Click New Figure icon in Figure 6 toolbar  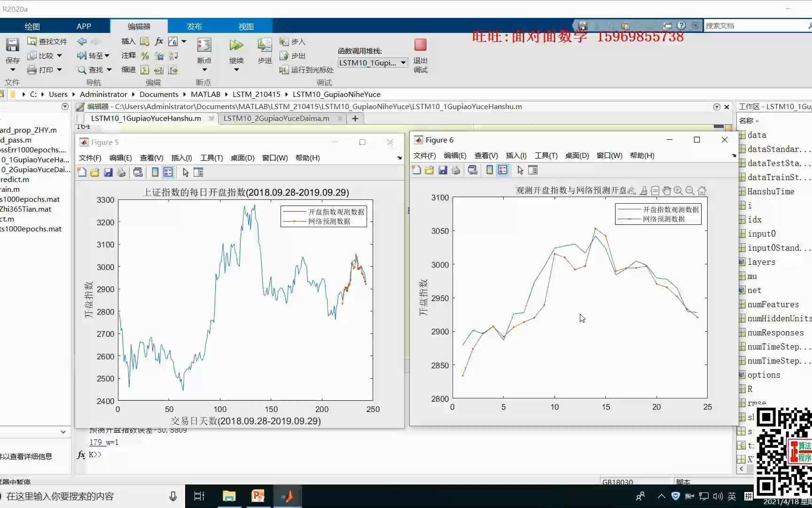[416, 170]
